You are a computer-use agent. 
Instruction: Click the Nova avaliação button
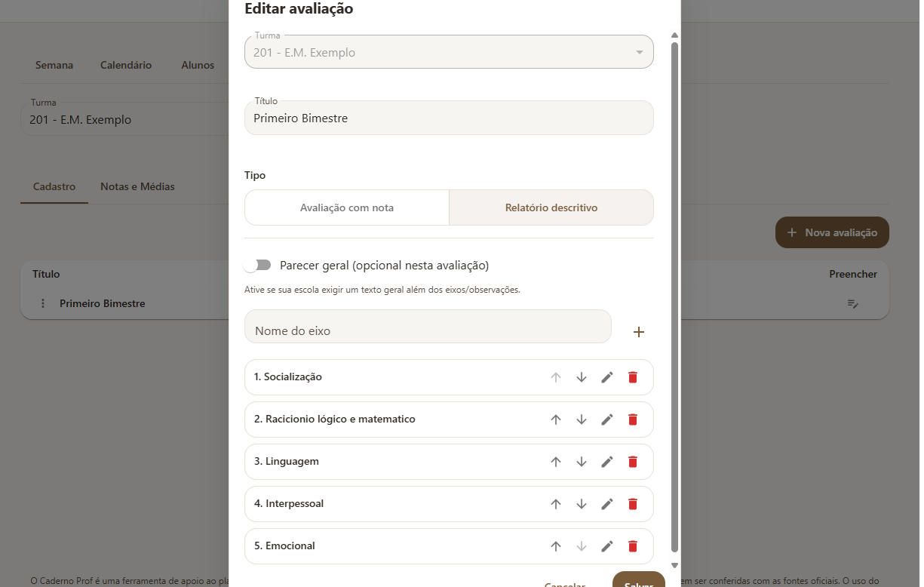pos(832,232)
